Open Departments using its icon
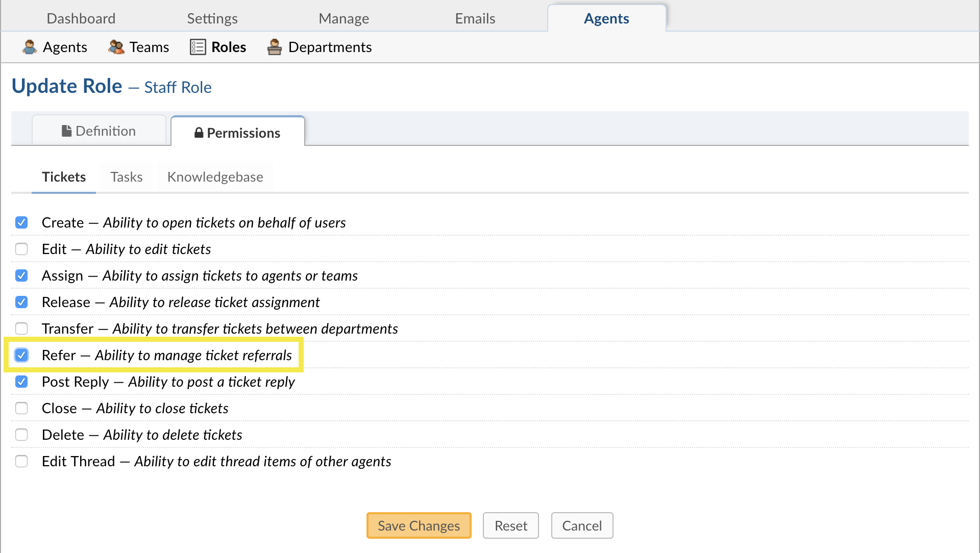The width and height of the screenshot is (980, 553). [x=275, y=47]
